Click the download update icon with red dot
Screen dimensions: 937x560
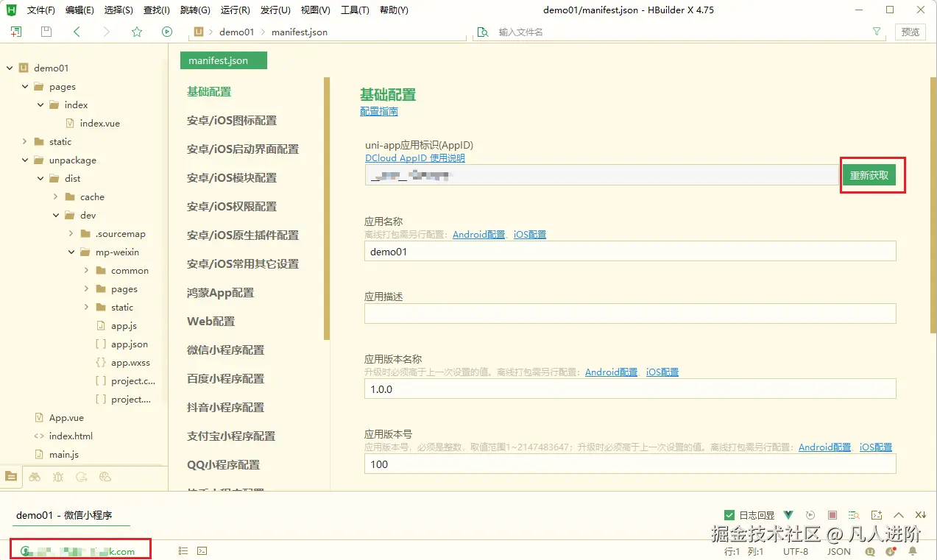(x=891, y=551)
